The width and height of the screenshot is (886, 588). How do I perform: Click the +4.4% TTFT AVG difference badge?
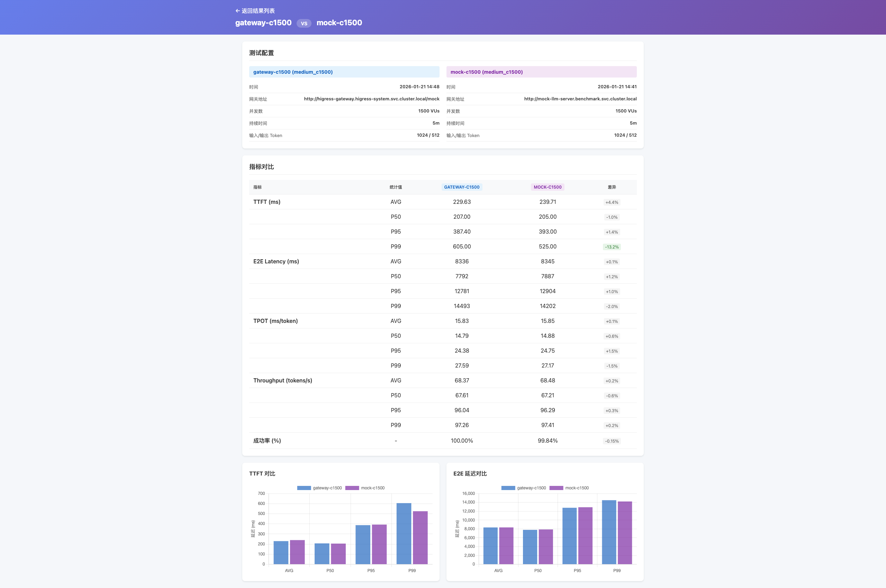[612, 202]
